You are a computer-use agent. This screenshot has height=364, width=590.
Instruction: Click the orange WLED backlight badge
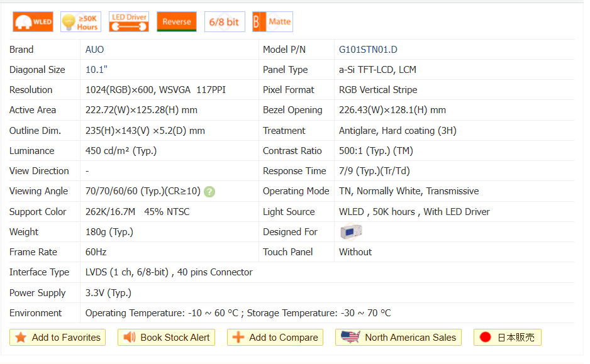33,22
